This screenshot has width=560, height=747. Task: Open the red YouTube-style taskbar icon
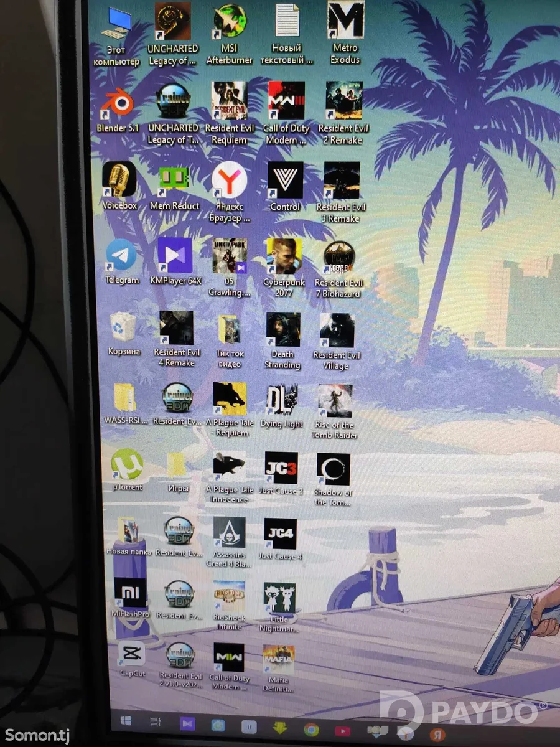[x=343, y=731]
